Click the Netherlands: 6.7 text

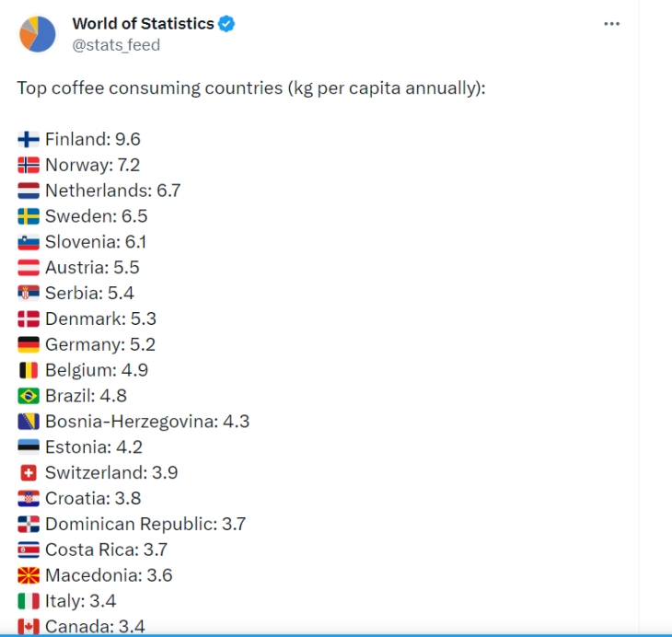pyautogui.click(x=112, y=191)
